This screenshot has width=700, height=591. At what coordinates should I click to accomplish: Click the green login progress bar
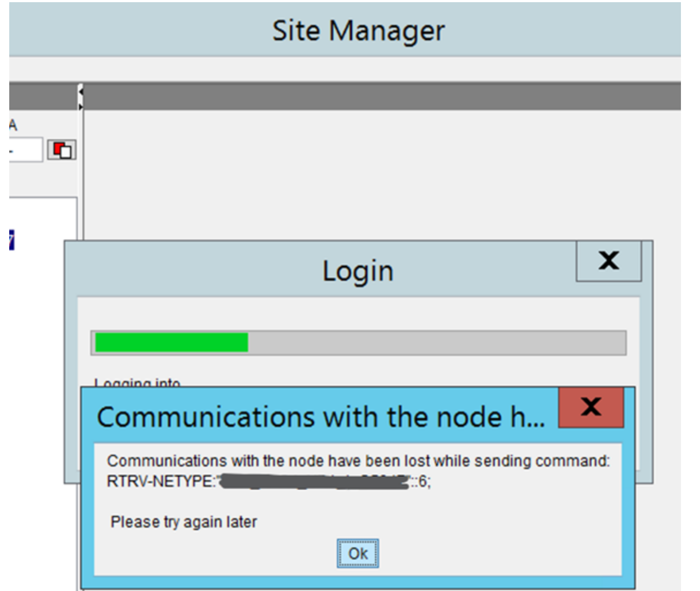(x=171, y=343)
